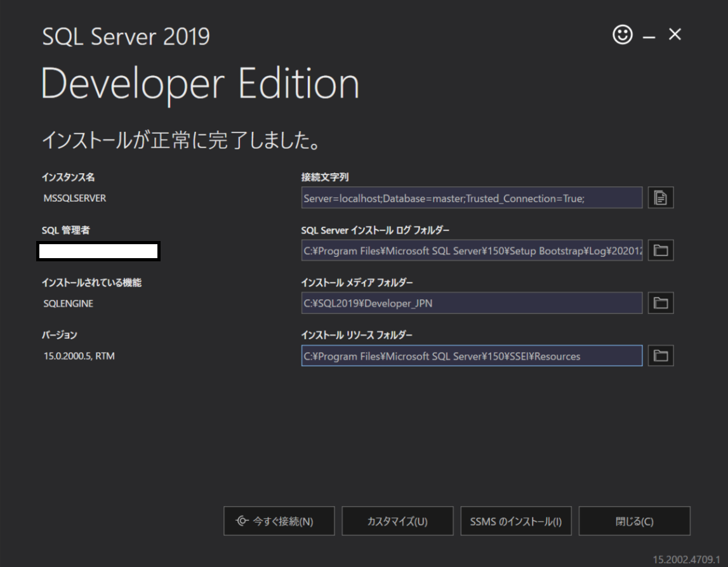The height and width of the screenshot is (567, 728).
Task: Click the インスタンス名 label
Action: [69, 177]
